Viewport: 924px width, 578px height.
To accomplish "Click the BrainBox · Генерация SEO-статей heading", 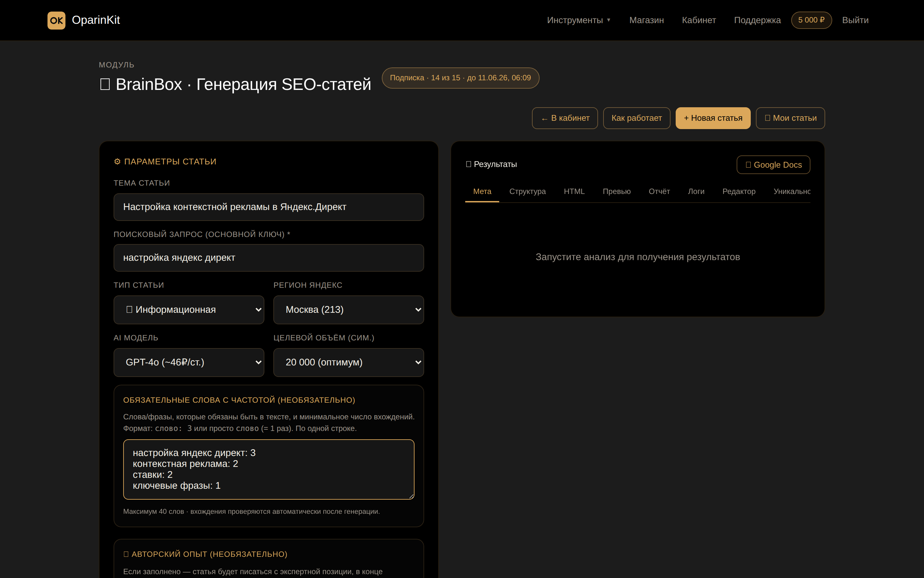I will [235, 84].
